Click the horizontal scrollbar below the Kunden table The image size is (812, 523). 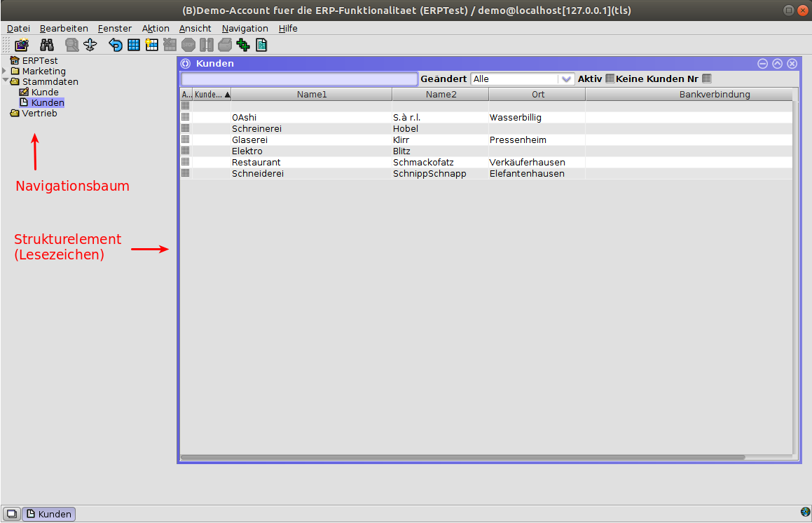pyautogui.click(x=462, y=457)
